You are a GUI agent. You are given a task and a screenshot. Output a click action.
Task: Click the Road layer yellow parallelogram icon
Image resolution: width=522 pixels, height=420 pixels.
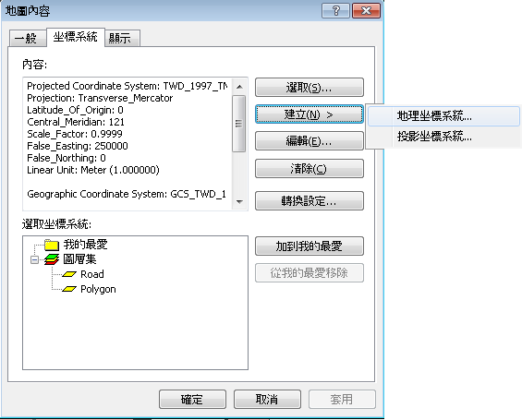tap(69, 274)
